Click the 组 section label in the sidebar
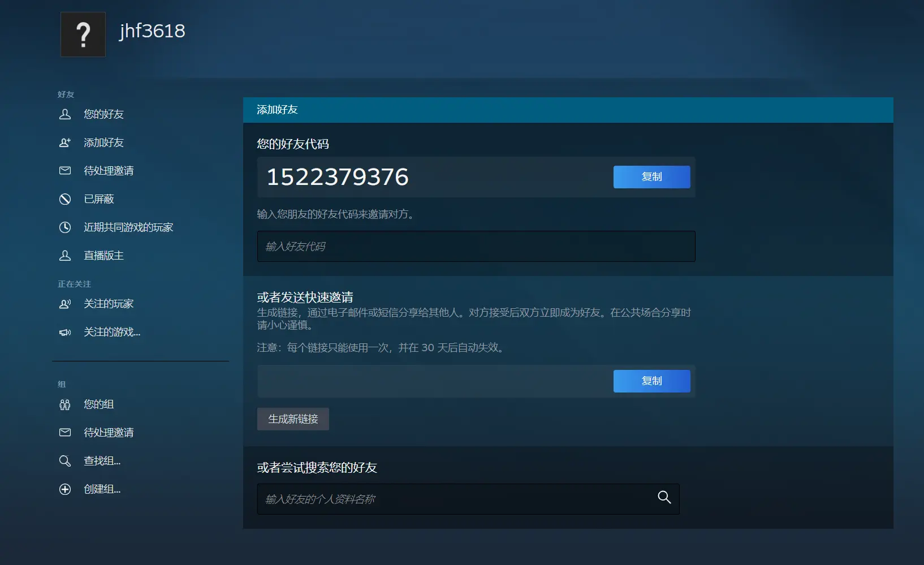The width and height of the screenshot is (924, 565). click(x=62, y=385)
